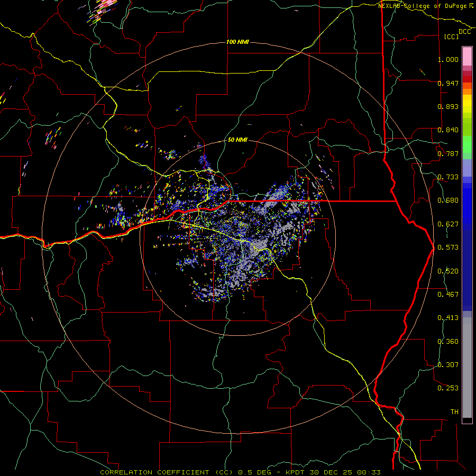This screenshot has height=476, width=476.
Task: Click the 30 DEC 25 00:33 timestamp
Action: pos(345,472)
